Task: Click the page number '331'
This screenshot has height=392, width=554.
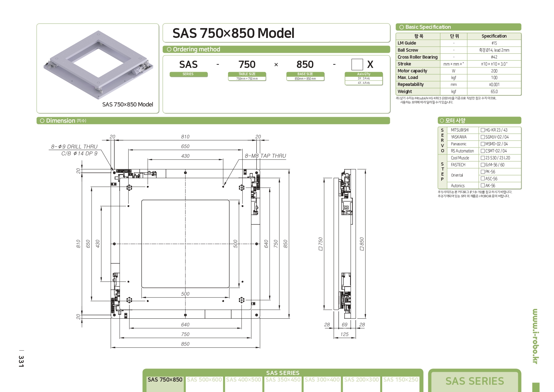Action: (21, 361)
